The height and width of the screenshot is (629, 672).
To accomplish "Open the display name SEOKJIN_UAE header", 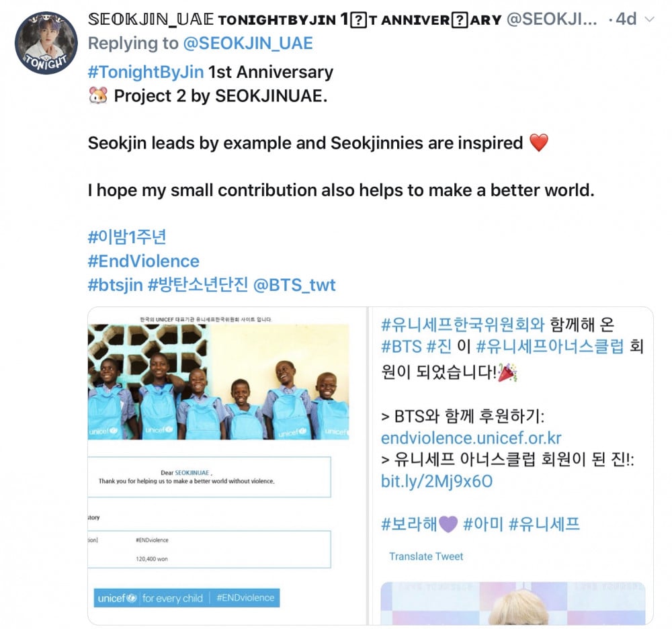I will (151, 19).
